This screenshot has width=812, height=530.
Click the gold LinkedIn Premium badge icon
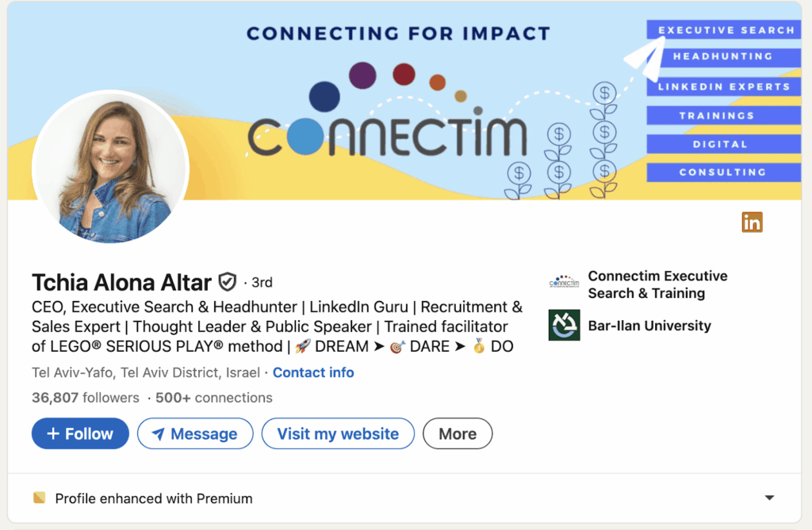coord(752,223)
